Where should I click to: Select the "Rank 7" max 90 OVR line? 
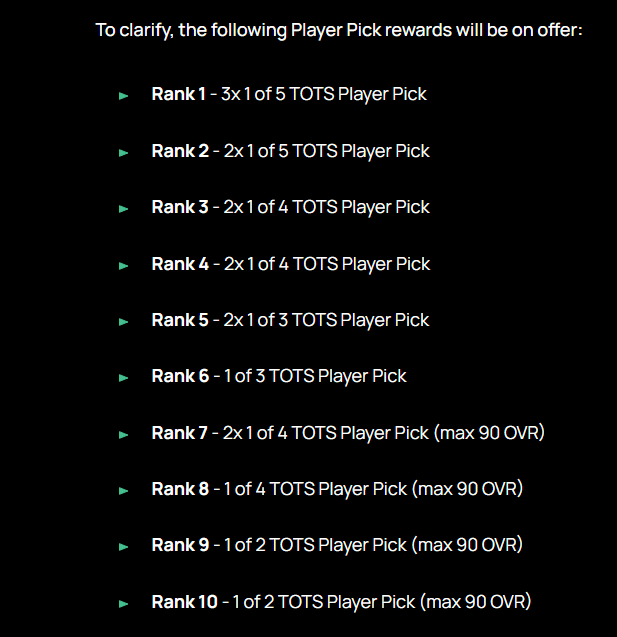pyautogui.click(x=347, y=433)
